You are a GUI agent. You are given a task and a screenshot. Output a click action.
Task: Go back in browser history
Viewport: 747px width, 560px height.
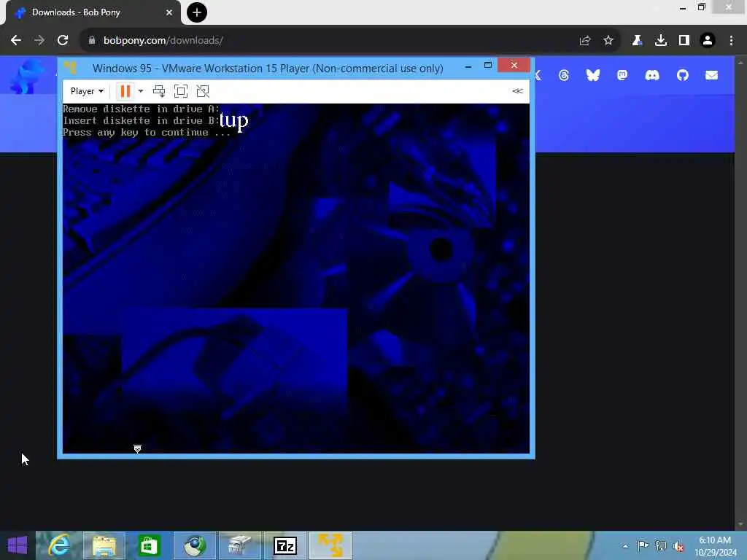coord(16,41)
